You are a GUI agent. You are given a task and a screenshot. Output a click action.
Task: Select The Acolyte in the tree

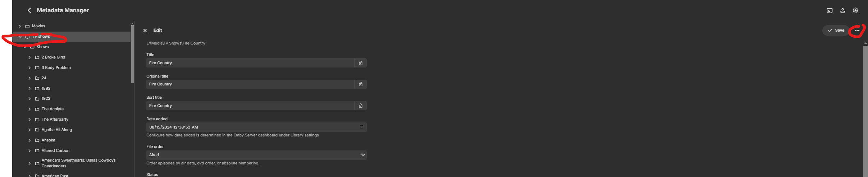click(x=52, y=109)
